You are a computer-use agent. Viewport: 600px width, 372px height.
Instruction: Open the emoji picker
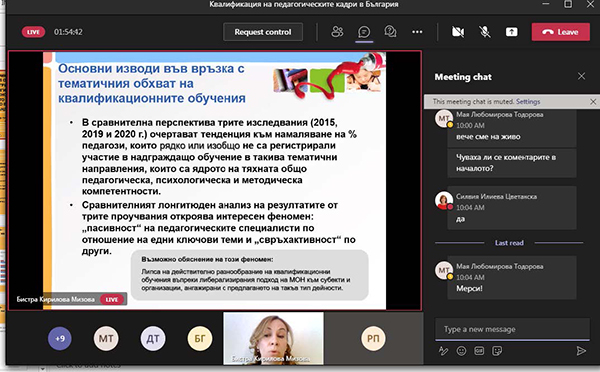(x=461, y=351)
